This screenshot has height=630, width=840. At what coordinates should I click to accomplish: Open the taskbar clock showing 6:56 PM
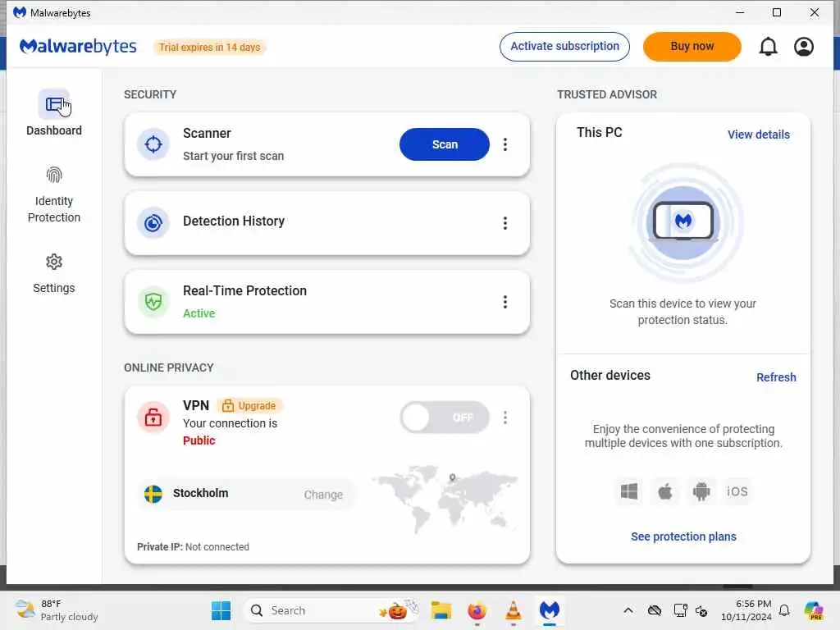click(746, 610)
